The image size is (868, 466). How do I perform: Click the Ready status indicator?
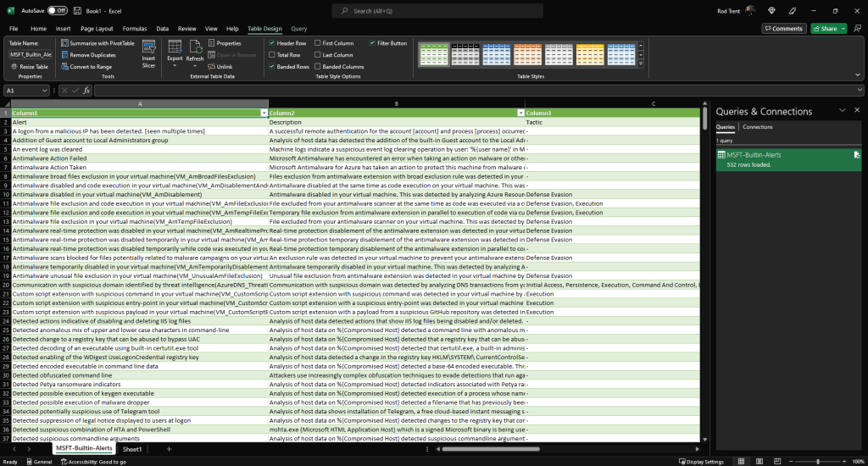point(10,462)
